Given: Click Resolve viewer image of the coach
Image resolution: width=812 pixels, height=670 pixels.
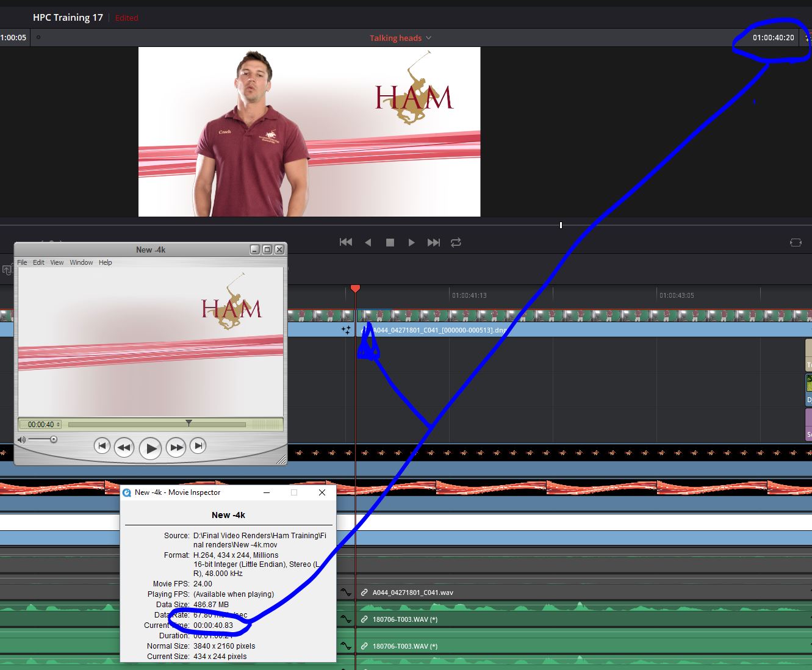Looking at the screenshot, I should pyautogui.click(x=309, y=132).
